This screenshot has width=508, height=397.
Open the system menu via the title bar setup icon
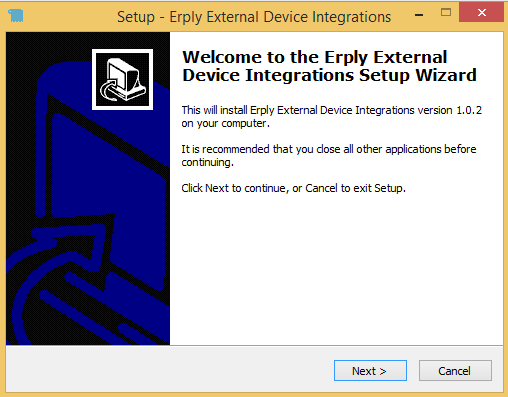(16, 16)
